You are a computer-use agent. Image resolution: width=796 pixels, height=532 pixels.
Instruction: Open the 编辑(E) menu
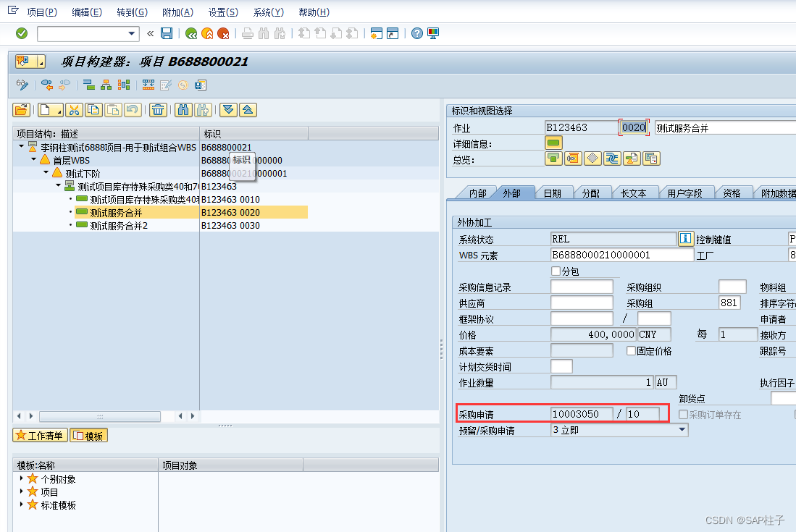pyautogui.click(x=87, y=12)
